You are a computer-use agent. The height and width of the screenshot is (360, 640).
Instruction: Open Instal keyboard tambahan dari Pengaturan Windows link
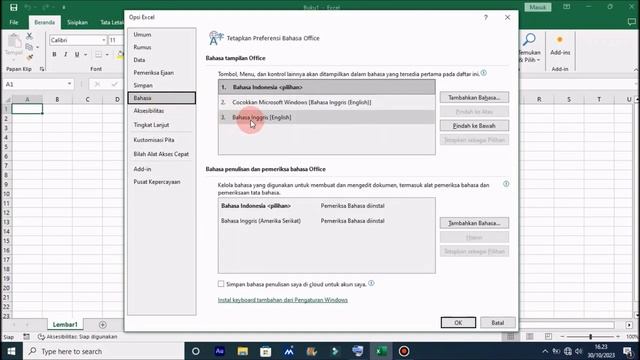(282, 300)
